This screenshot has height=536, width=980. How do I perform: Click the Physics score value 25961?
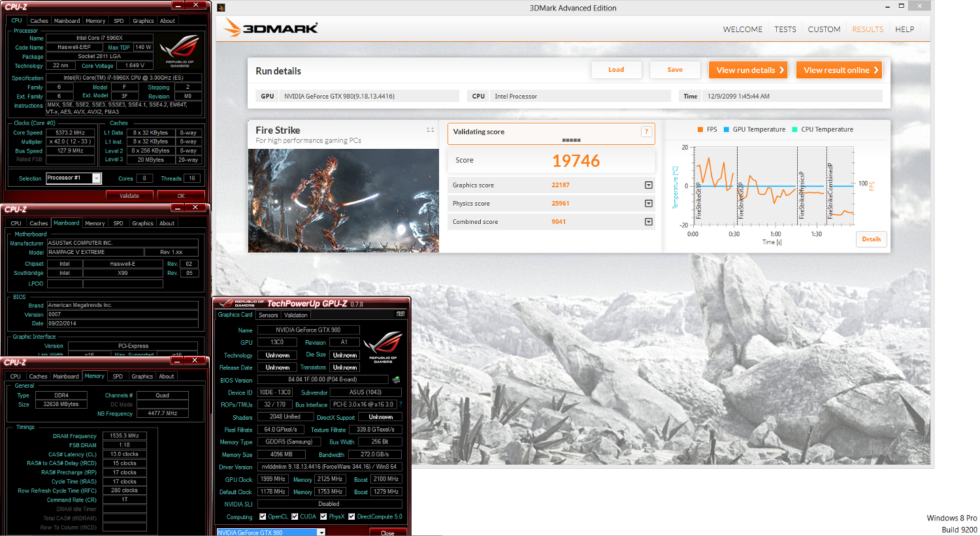[561, 203]
